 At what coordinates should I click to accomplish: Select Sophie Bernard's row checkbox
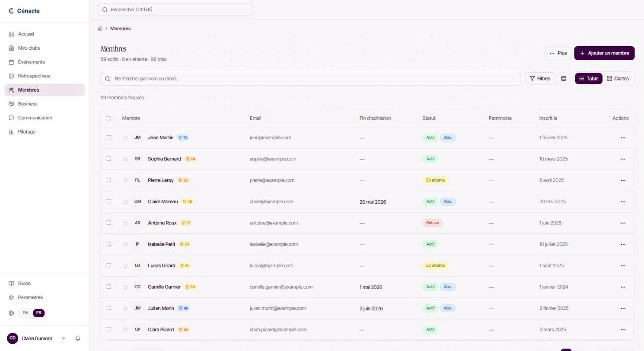click(x=109, y=159)
